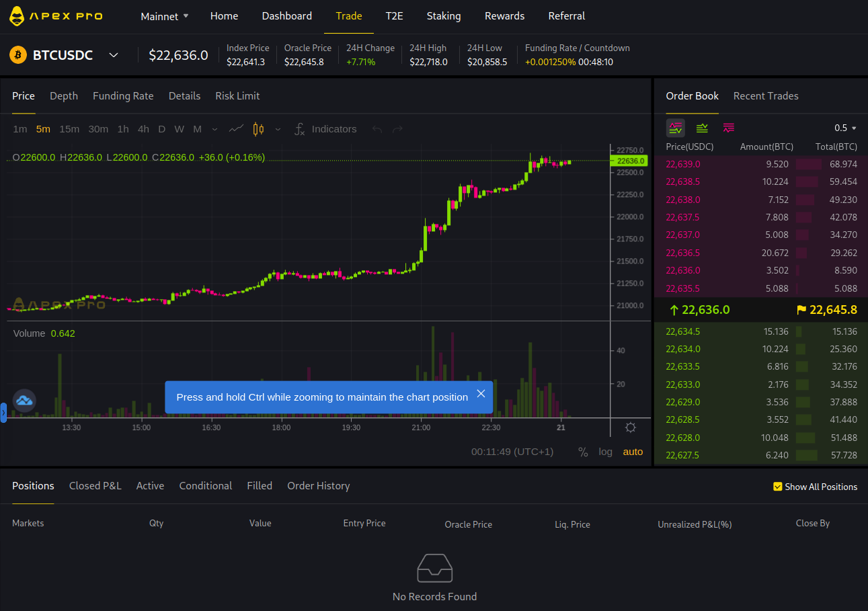
Task: Open the Trade page
Action: click(349, 16)
